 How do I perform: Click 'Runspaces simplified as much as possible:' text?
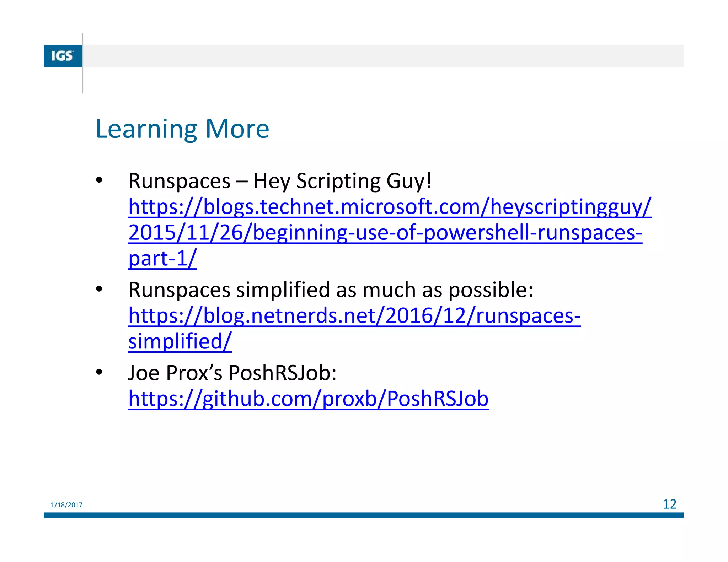tap(331, 290)
